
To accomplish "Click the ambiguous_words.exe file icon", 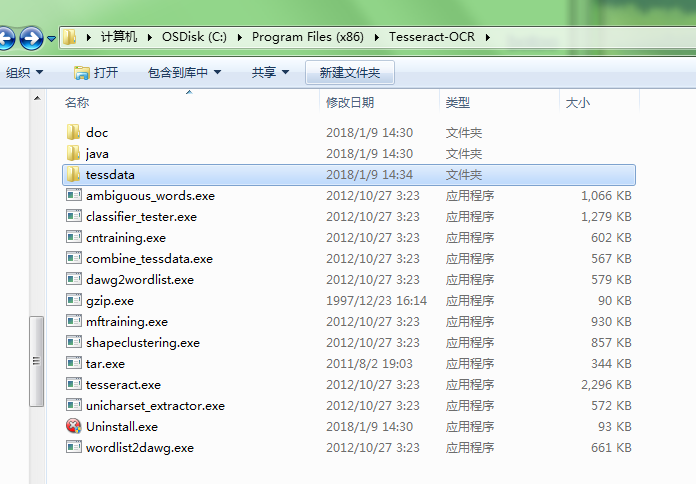I will point(74,195).
